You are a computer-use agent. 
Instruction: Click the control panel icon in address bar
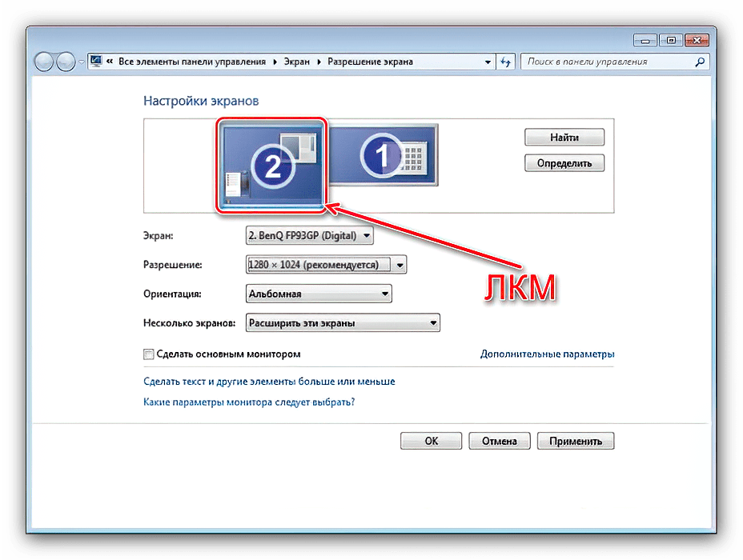(x=96, y=61)
